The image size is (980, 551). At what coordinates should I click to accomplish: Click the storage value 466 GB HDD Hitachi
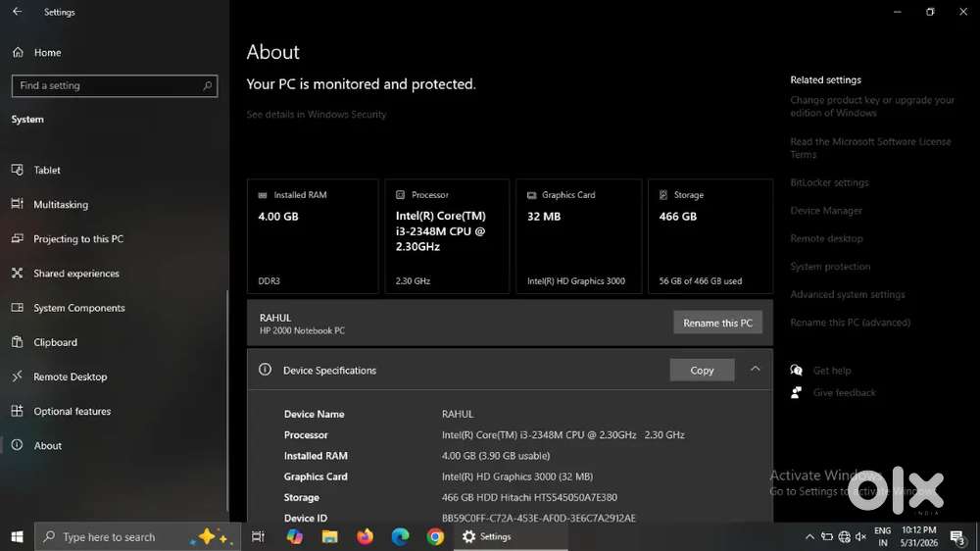click(529, 497)
